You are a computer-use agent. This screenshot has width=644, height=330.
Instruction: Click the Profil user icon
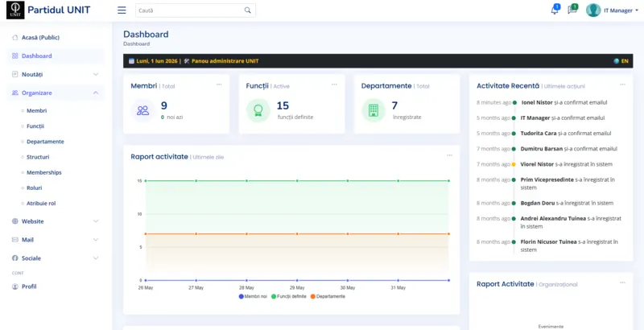15,287
